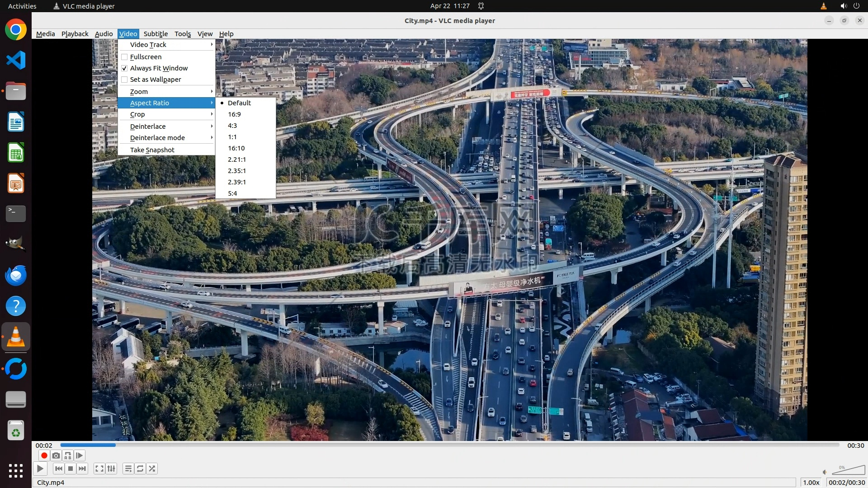Viewport: 868px width, 488px height.
Task: Click the A-B loop button
Action: [x=68, y=455]
